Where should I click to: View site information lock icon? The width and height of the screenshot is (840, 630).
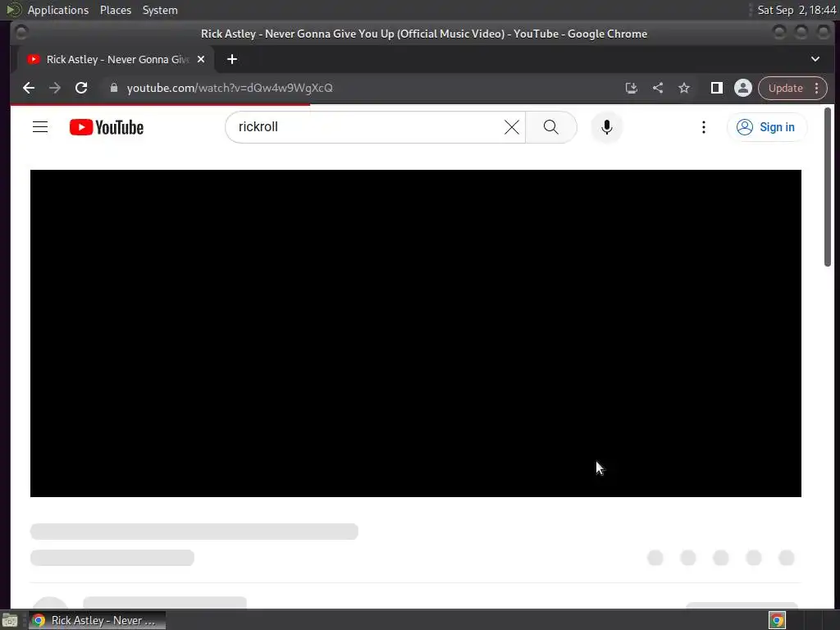pyautogui.click(x=113, y=88)
